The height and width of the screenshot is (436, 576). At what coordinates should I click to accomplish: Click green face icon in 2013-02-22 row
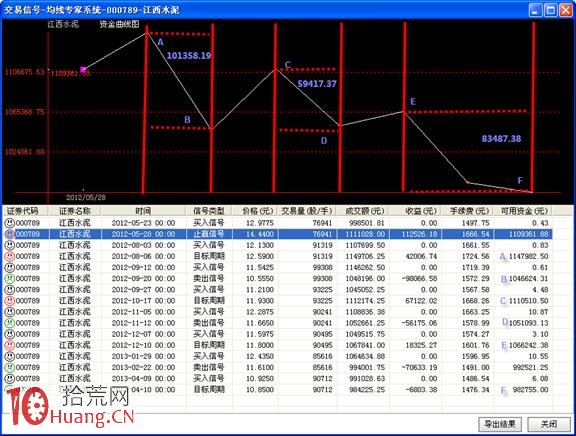[10, 367]
